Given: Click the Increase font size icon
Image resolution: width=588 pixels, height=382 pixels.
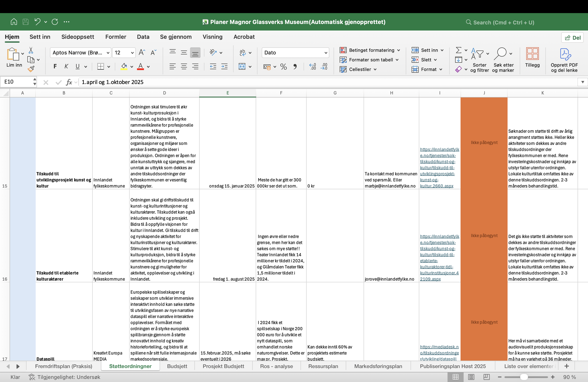Looking at the screenshot, I should click(142, 52).
